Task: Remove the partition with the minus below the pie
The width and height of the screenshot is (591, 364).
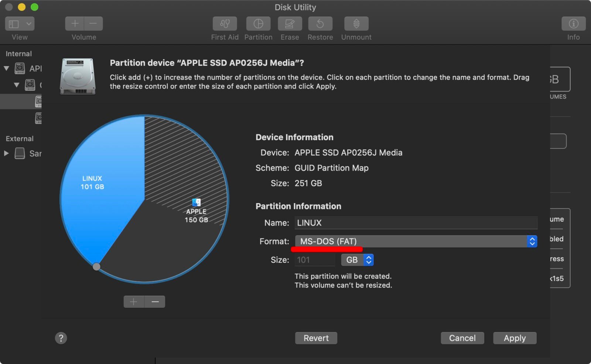Action: coord(155,302)
